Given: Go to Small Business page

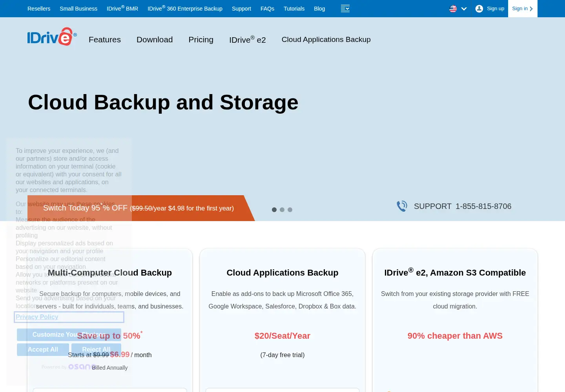Looking at the screenshot, I should click(78, 9).
